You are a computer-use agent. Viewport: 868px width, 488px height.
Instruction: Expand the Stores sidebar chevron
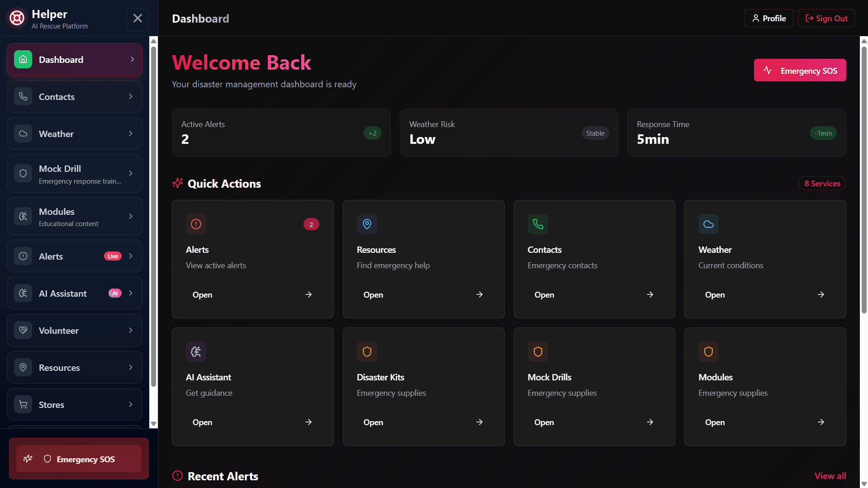click(131, 404)
